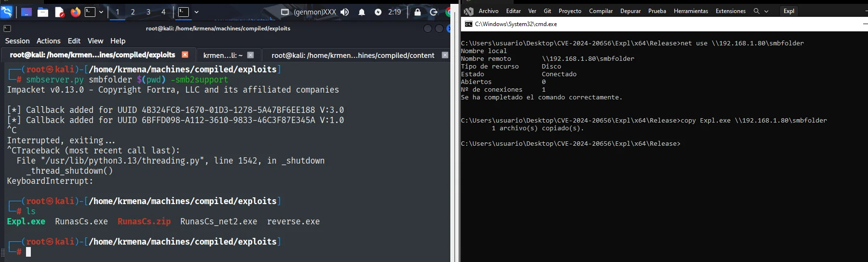868x262 pixels.
Task: Click RunasCs_net2.exe in the ls output
Action: click(x=219, y=221)
